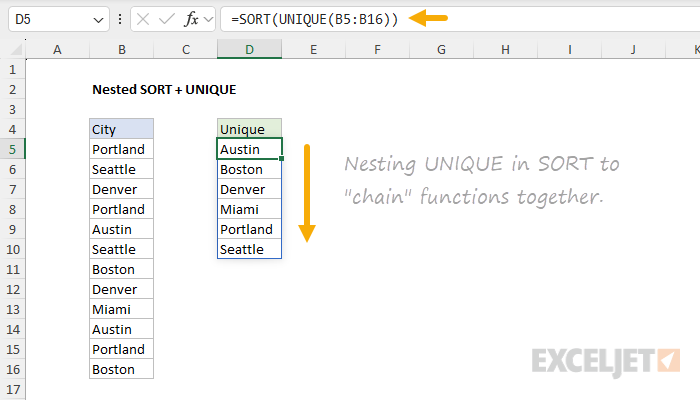Image resolution: width=700 pixels, height=400 pixels.
Task: Click the formula bar with SORT(UNIQUE formula
Action: pos(460,19)
